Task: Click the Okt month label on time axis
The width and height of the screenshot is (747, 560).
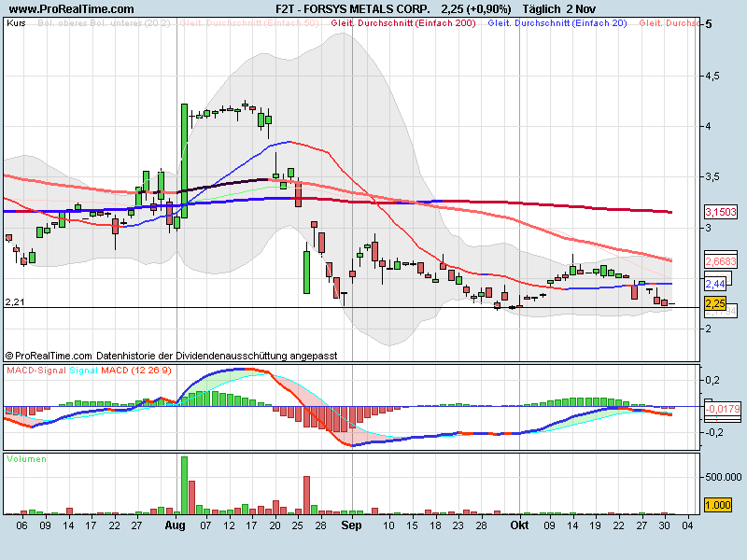Action: (519, 525)
